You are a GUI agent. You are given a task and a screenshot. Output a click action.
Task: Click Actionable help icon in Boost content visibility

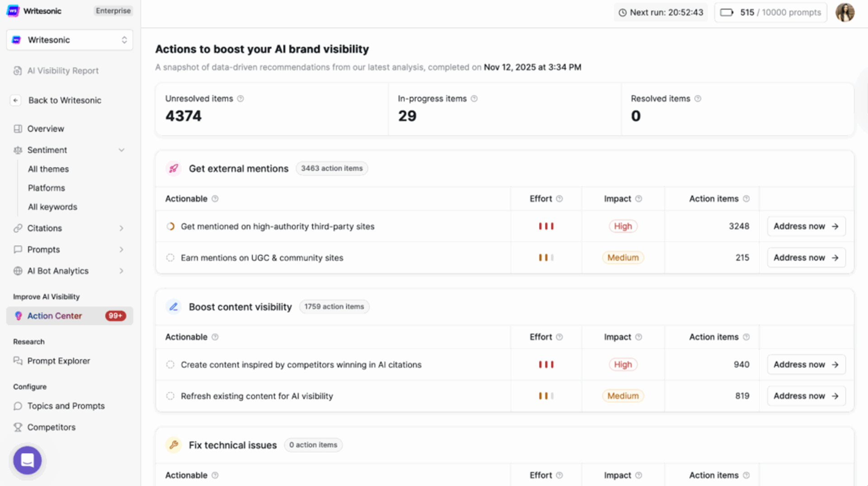(215, 337)
